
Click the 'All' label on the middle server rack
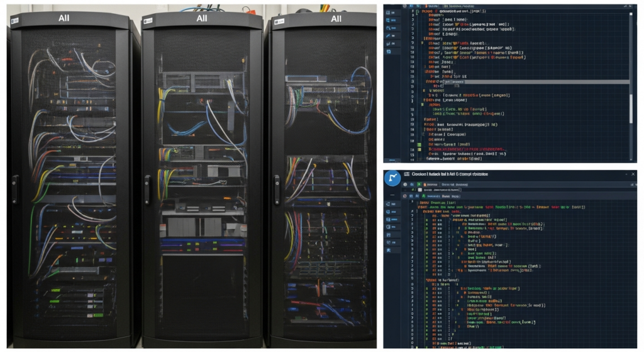point(202,18)
